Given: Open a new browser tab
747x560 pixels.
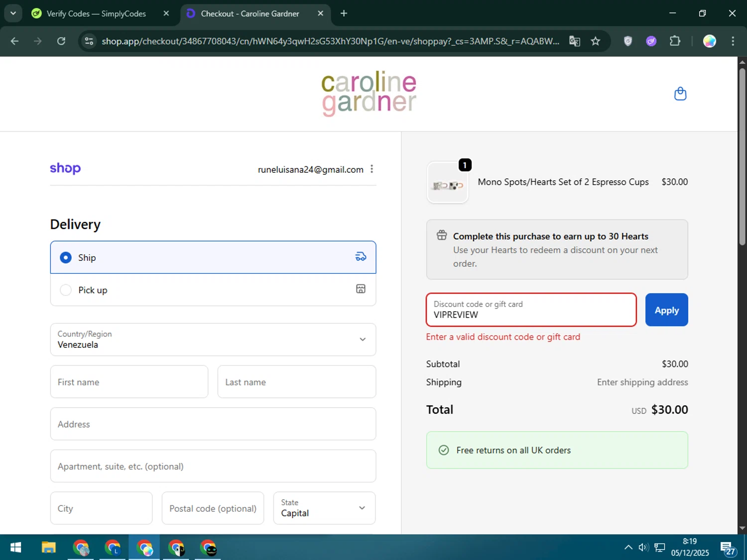Looking at the screenshot, I should 344,13.
